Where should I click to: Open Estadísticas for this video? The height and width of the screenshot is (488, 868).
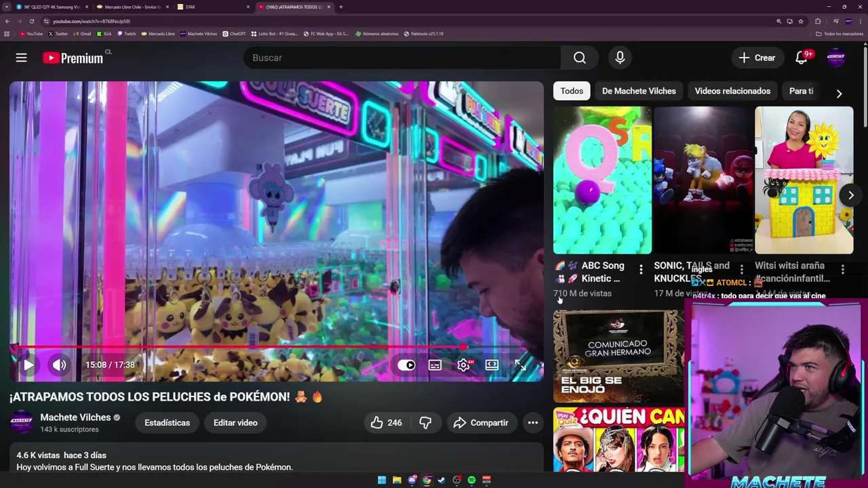tap(167, 422)
